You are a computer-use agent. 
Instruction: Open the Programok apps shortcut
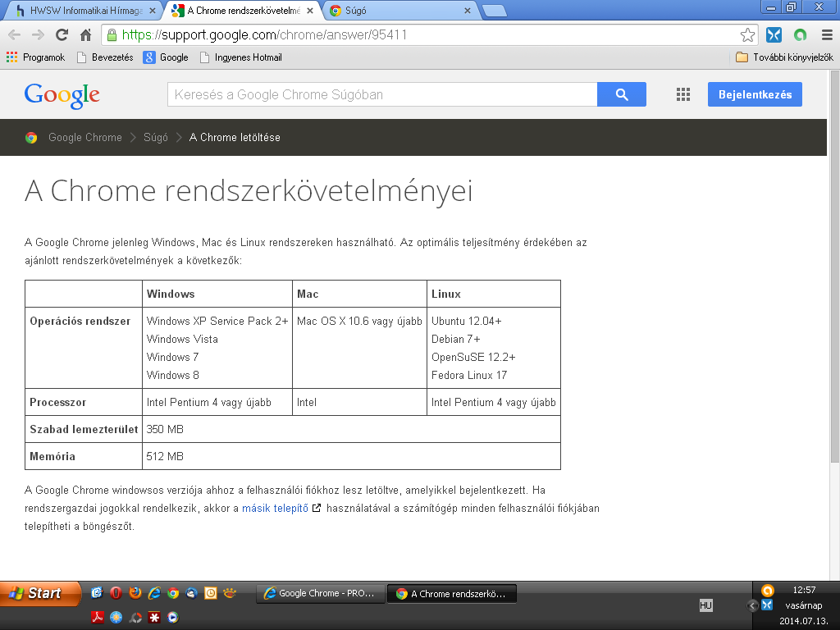coord(35,57)
